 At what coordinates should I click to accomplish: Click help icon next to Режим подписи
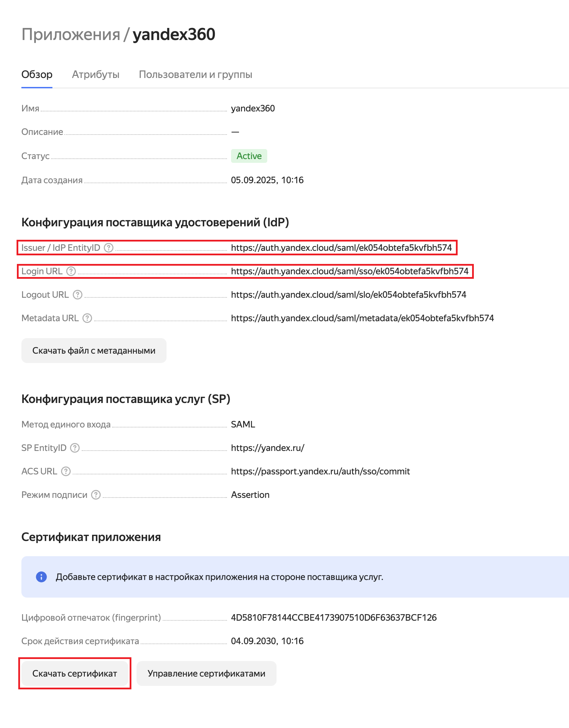pyautogui.click(x=96, y=495)
